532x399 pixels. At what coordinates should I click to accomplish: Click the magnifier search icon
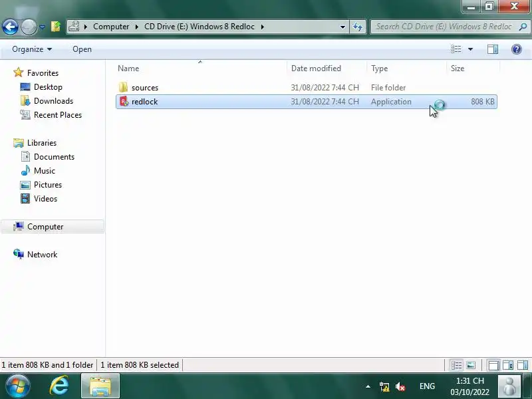[x=523, y=27]
